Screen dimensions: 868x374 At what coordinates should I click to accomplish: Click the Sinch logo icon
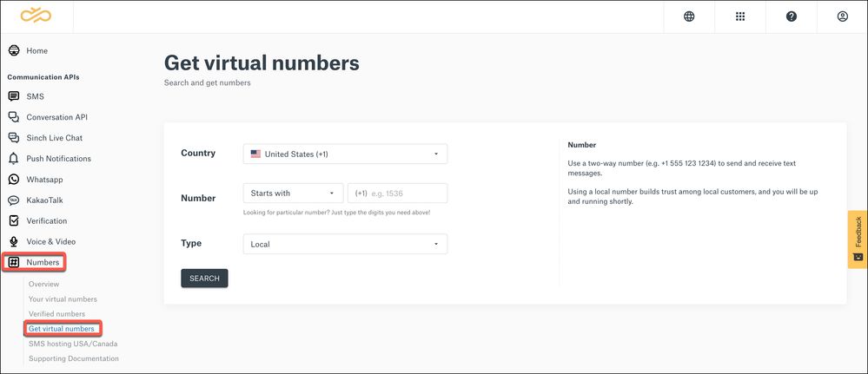pyautogui.click(x=36, y=16)
